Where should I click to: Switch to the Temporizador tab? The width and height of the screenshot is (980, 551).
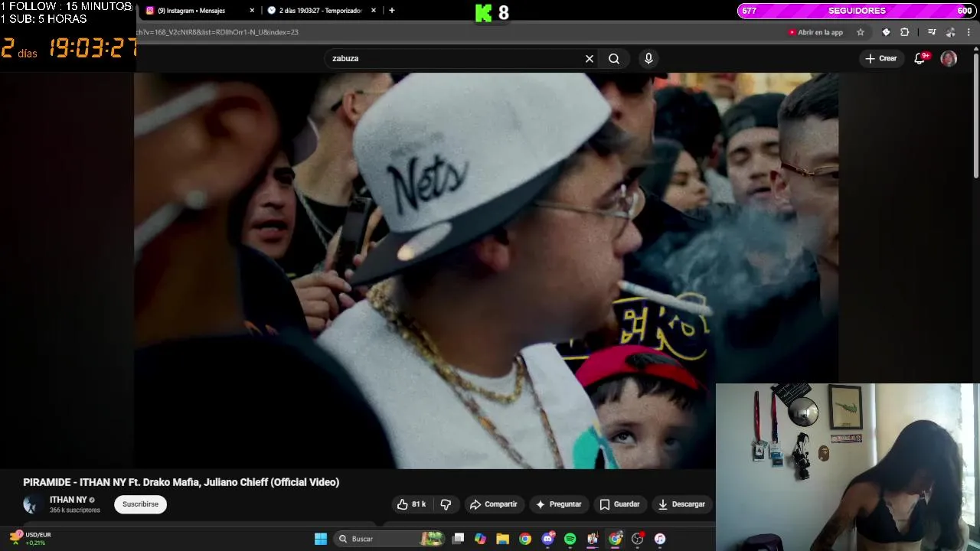[x=320, y=11]
